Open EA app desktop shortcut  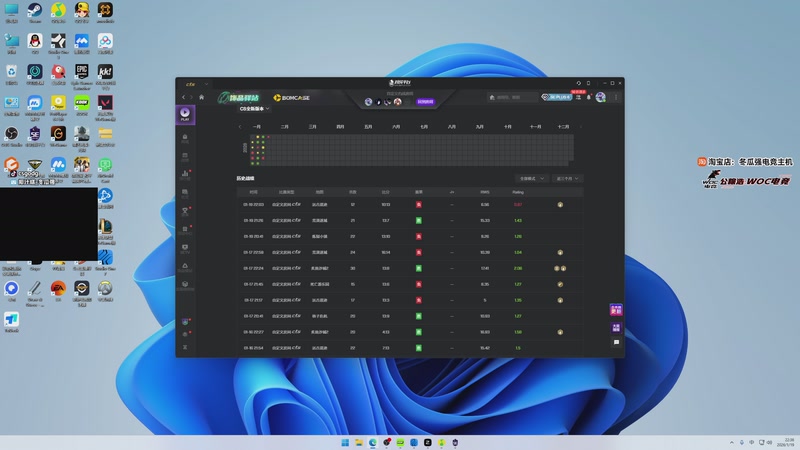[58, 291]
